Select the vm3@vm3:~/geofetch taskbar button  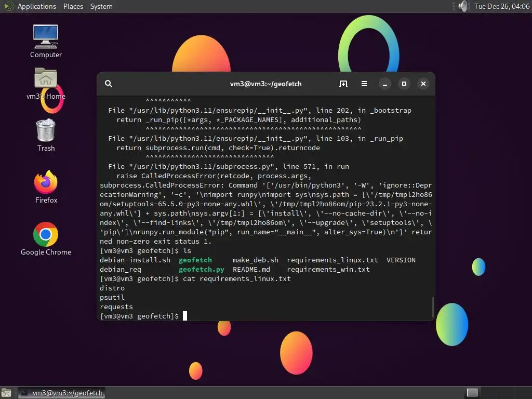[x=61, y=393]
